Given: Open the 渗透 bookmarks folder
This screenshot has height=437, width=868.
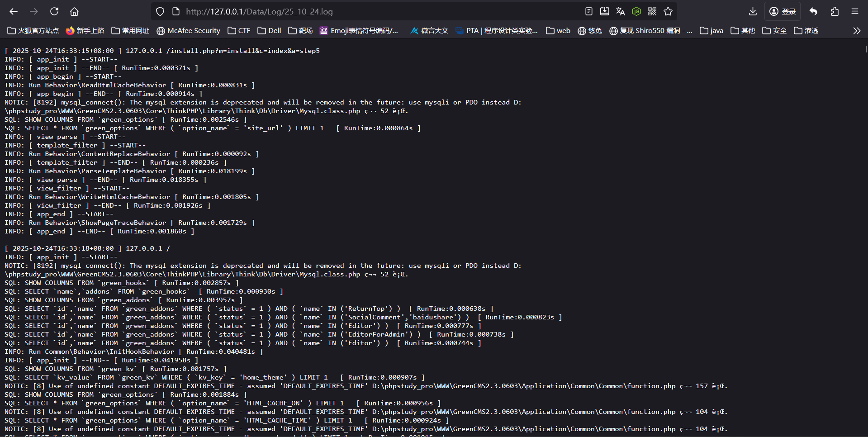Looking at the screenshot, I should click(x=806, y=31).
